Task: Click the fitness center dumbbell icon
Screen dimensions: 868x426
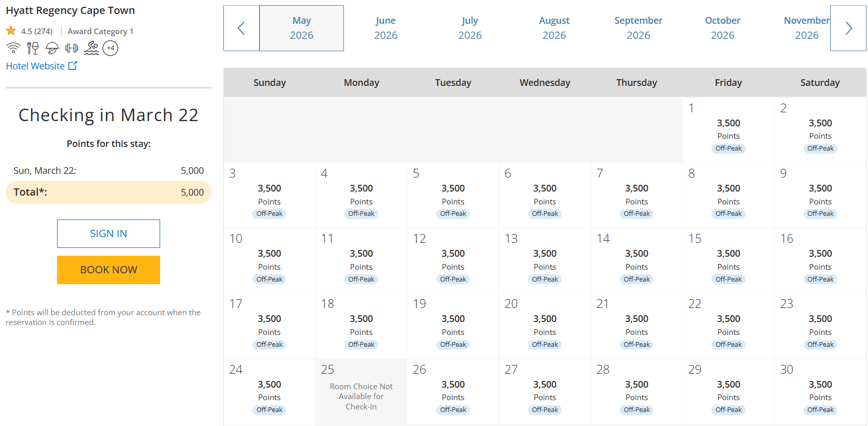Action: click(72, 48)
